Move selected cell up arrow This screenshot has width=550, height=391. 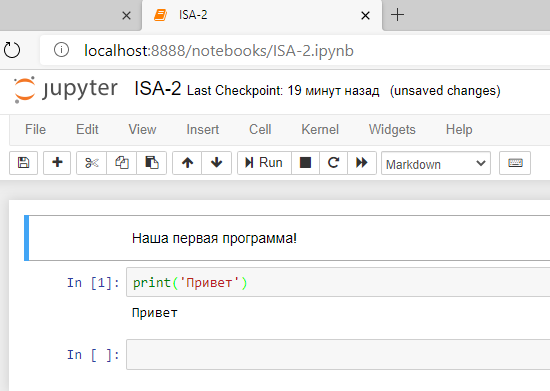pos(187,163)
